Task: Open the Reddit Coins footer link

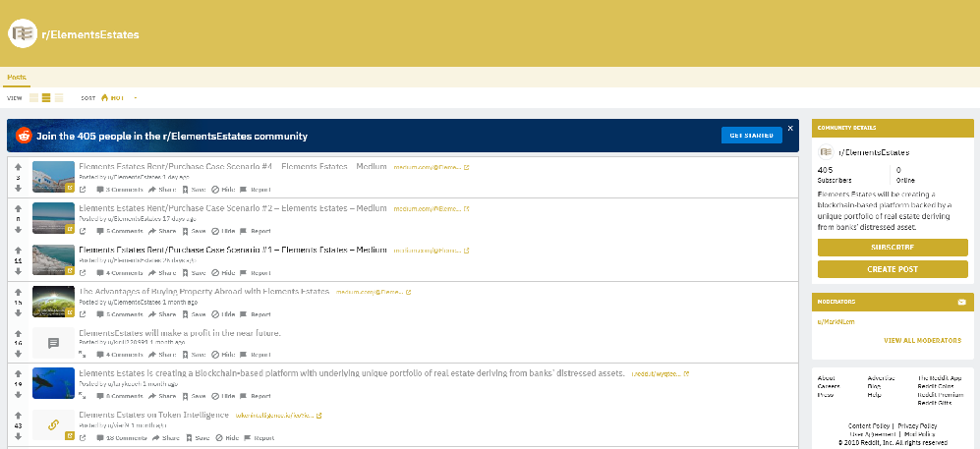Action: tap(936, 386)
